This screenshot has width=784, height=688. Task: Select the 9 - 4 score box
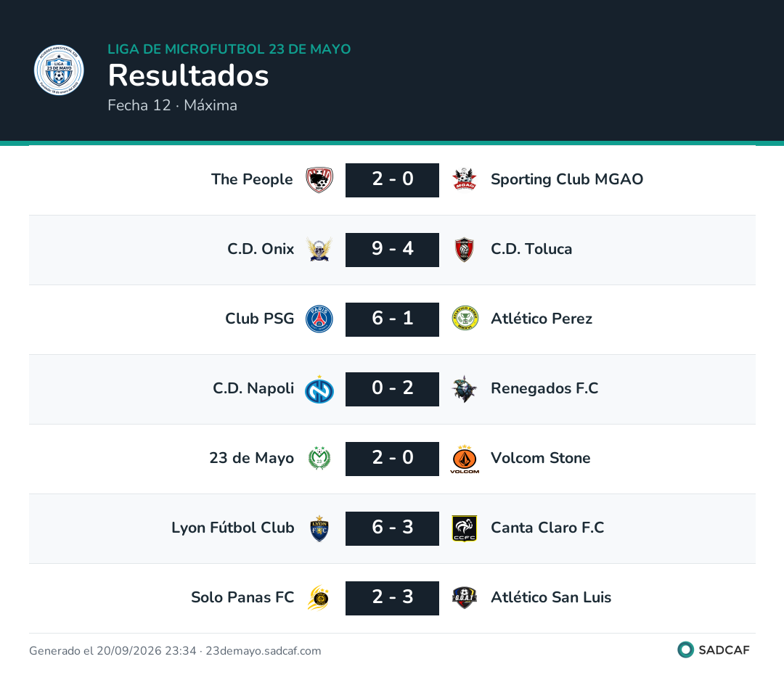[x=392, y=250]
